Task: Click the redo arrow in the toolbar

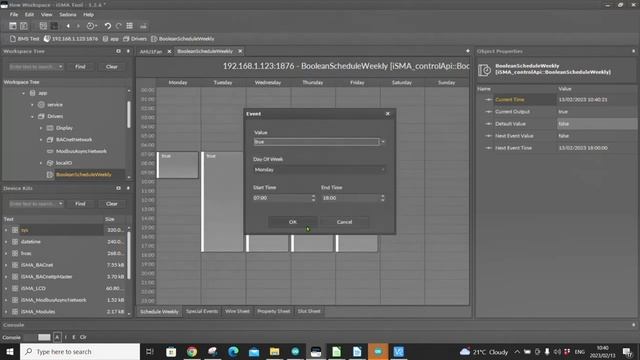Action: (x=118, y=26)
